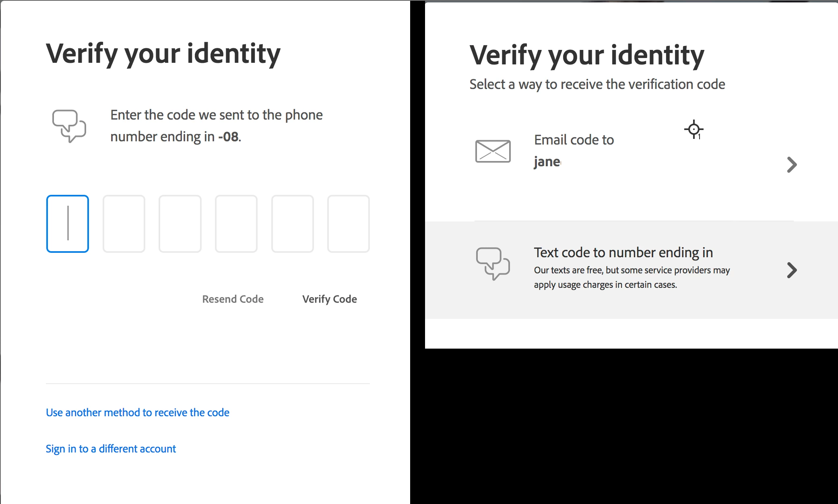Click the second code digit field

tap(124, 224)
